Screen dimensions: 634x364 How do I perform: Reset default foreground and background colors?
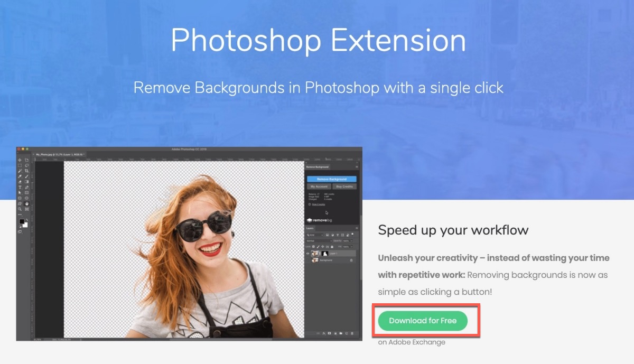pyautogui.click(x=20, y=227)
